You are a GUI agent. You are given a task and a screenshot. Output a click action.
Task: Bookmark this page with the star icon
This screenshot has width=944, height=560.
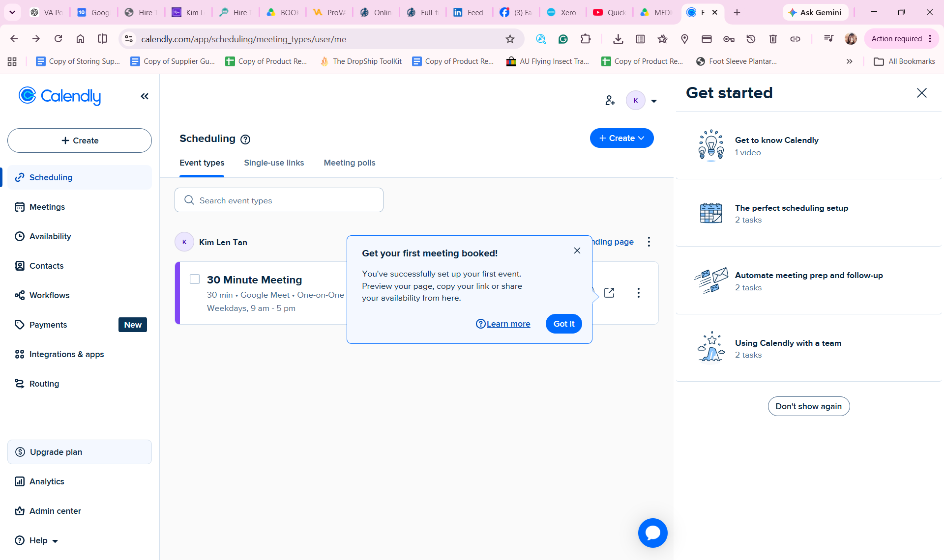click(510, 39)
